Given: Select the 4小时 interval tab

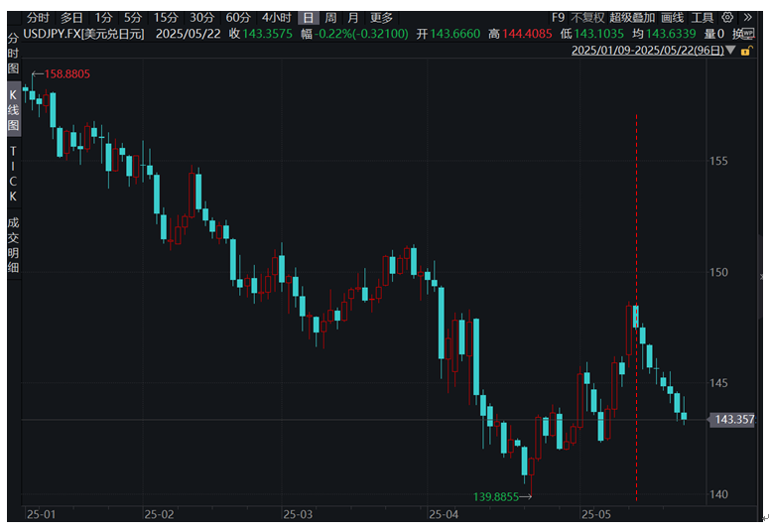Looking at the screenshot, I should point(276,18).
